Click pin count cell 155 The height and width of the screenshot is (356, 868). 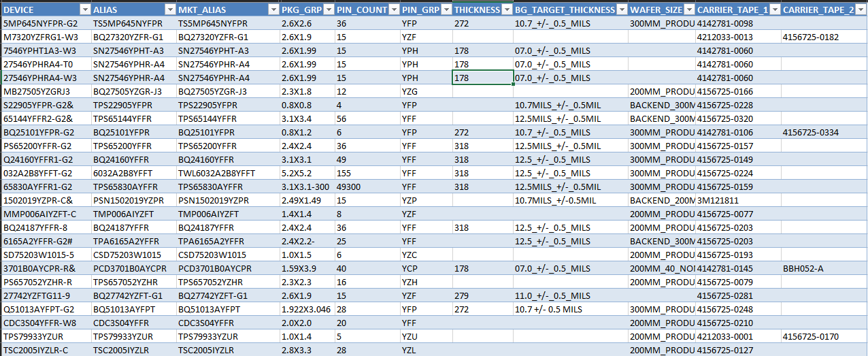pos(367,173)
